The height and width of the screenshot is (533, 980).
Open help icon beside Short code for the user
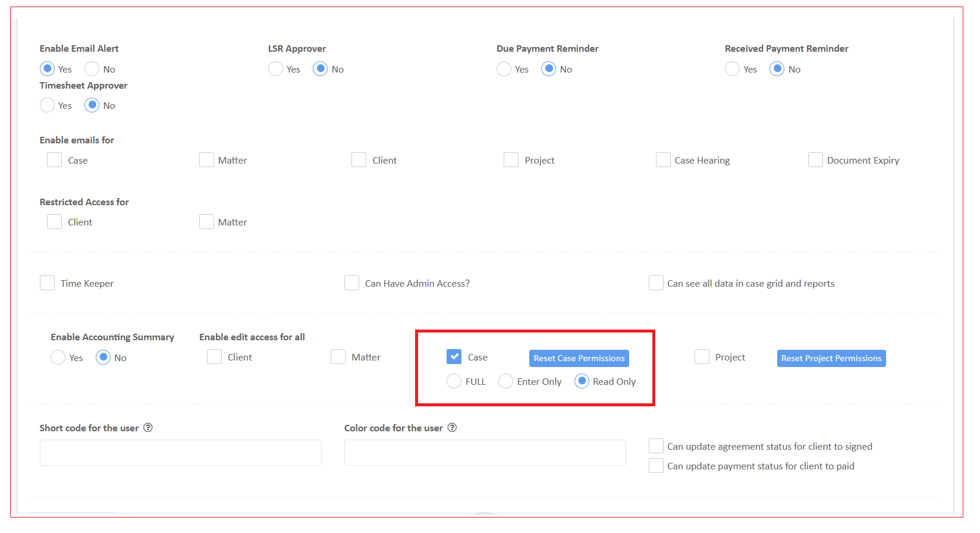click(x=148, y=428)
